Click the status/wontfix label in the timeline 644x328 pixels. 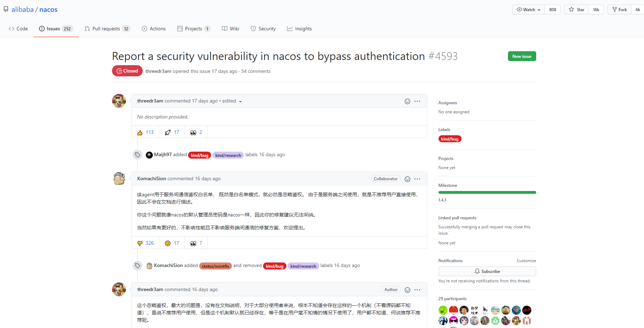click(216, 266)
